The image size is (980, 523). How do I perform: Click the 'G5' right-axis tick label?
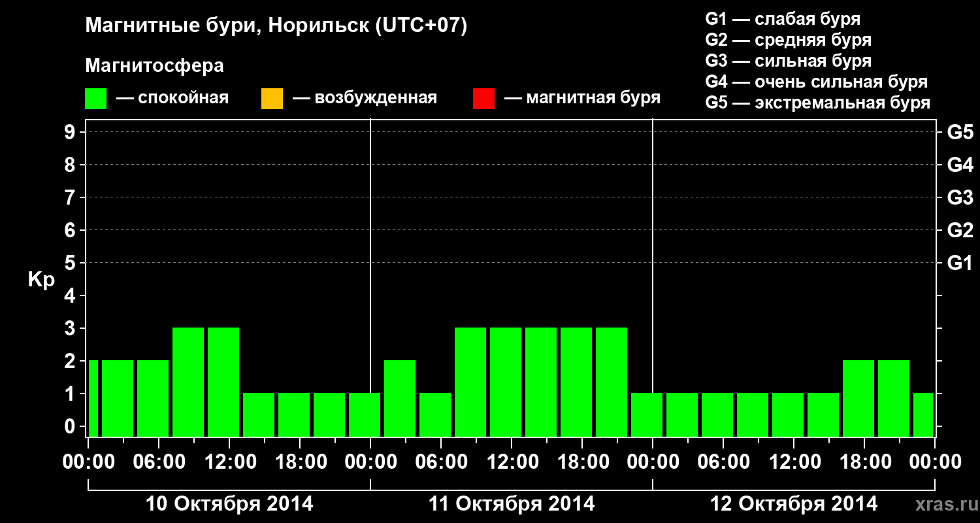960,132
